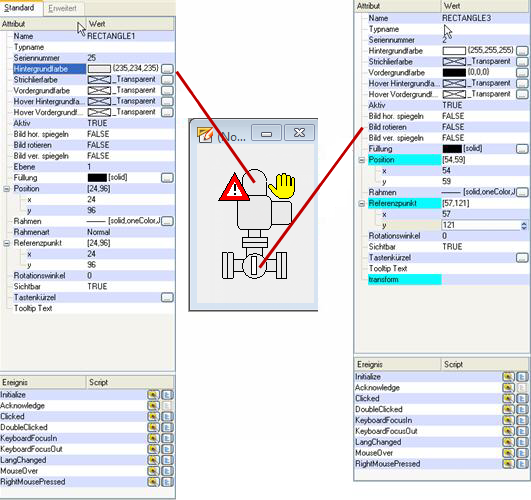Viewport: 531px width, 500px height.
Task: Select the Standard tab
Action: coord(19,8)
